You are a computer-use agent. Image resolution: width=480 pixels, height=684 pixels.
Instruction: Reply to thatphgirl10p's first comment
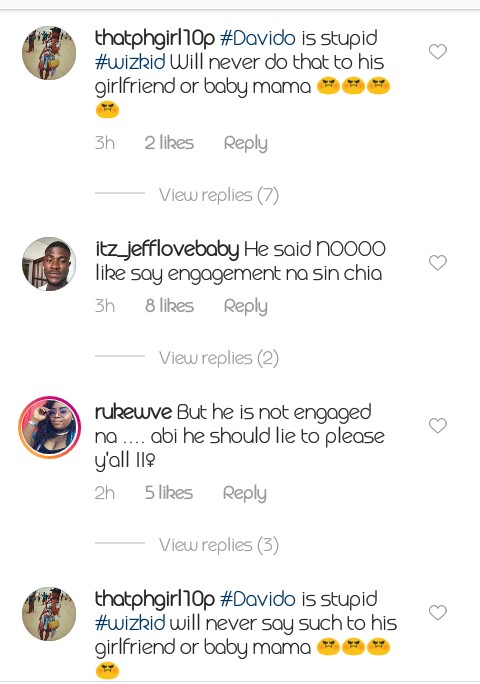tap(245, 143)
